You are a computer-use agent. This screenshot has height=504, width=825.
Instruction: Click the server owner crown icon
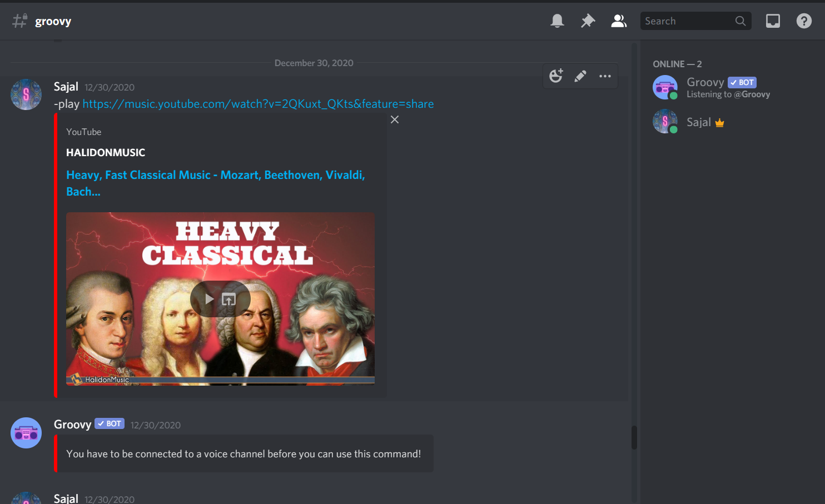pyautogui.click(x=720, y=123)
